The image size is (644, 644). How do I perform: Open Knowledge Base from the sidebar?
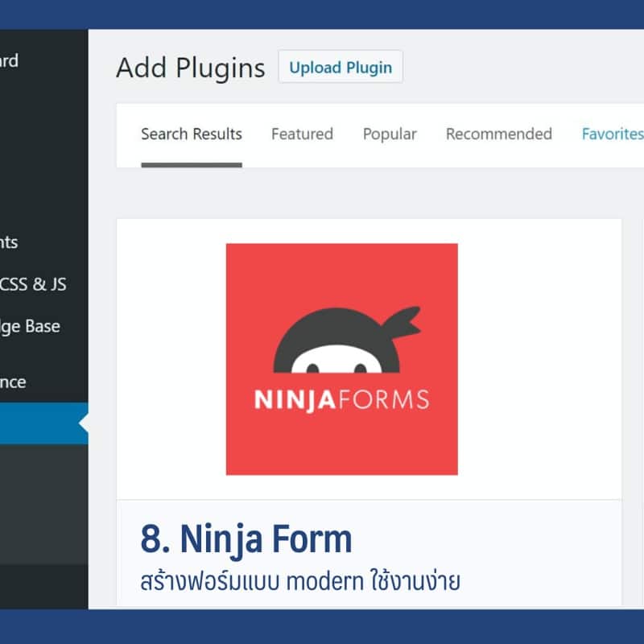click(31, 327)
